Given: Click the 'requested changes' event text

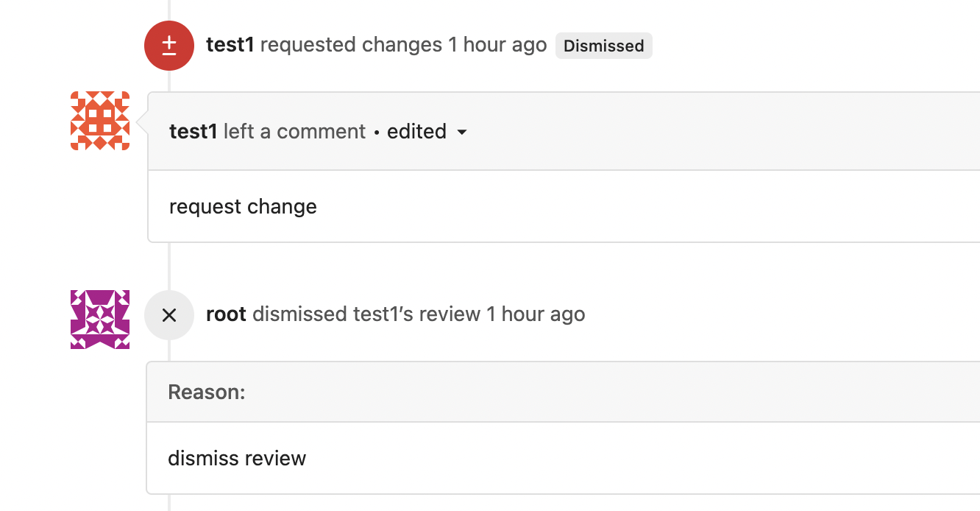Looking at the screenshot, I should click(x=351, y=45).
